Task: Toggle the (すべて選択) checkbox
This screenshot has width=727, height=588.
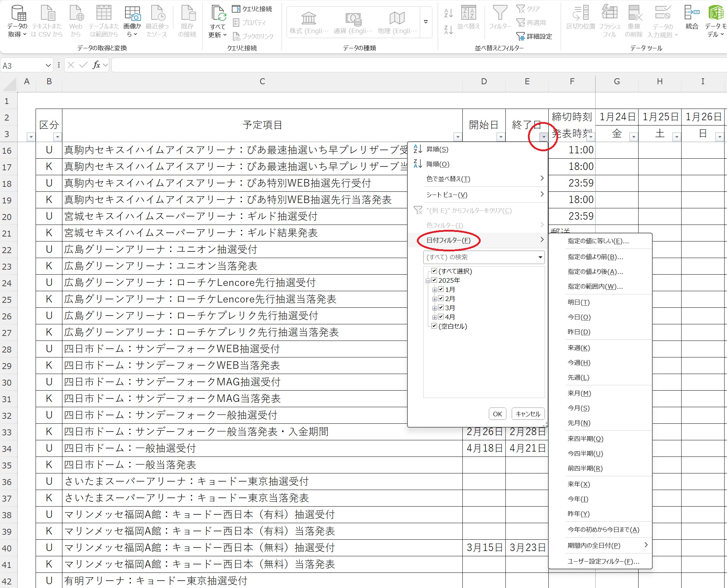Action: tap(434, 271)
